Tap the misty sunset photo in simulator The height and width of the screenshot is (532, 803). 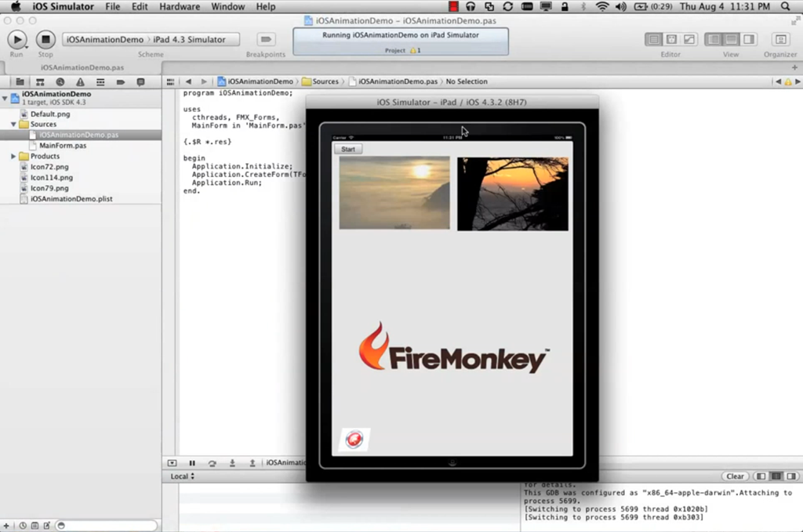coord(394,193)
